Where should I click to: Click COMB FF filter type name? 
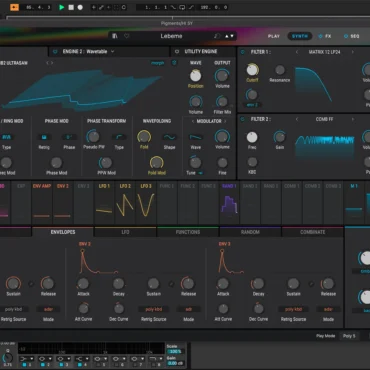324,119
